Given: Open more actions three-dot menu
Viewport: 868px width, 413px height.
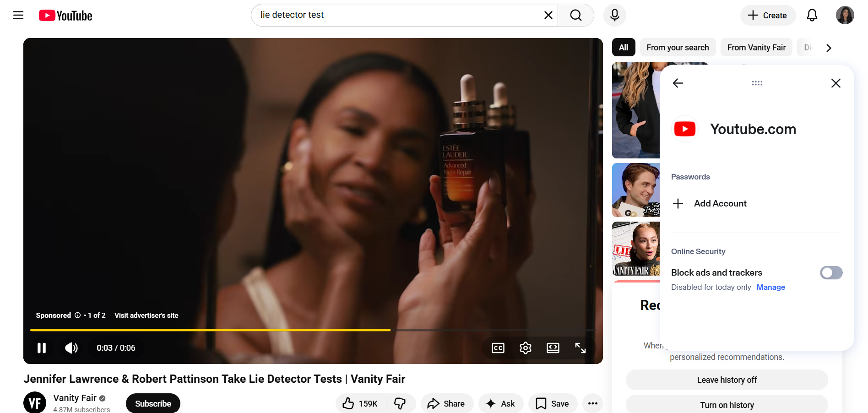Looking at the screenshot, I should pos(592,403).
